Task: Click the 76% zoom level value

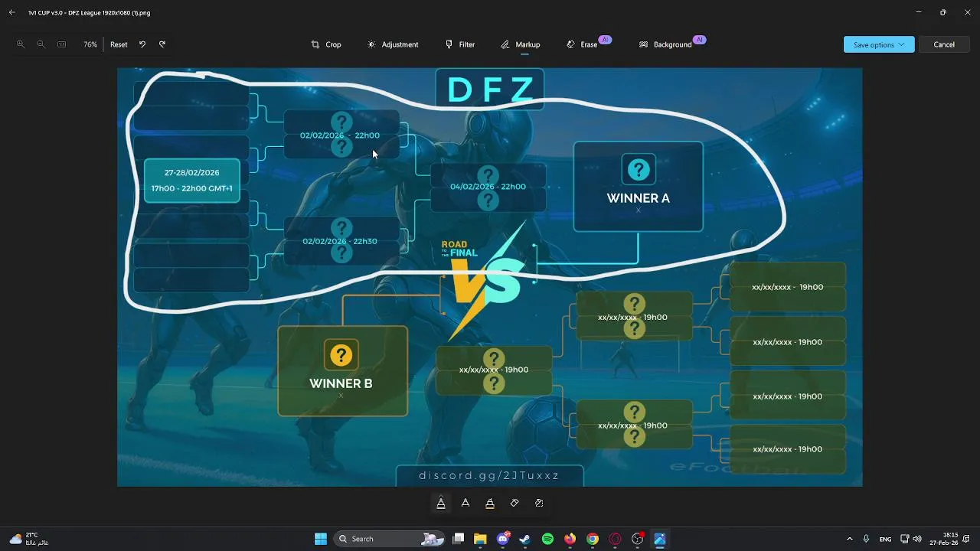Action: pyautogui.click(x=90, y=44)
